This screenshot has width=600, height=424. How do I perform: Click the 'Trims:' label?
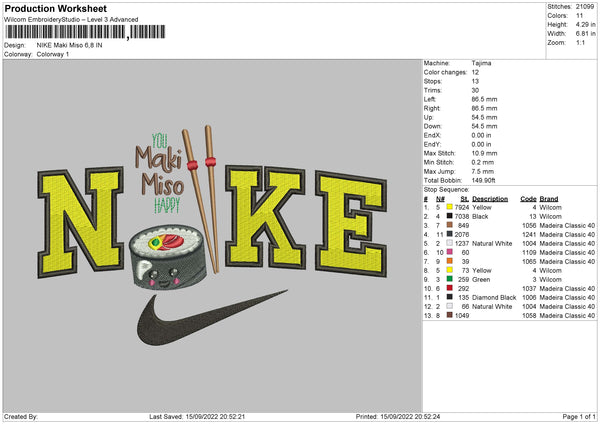[432, 90]
